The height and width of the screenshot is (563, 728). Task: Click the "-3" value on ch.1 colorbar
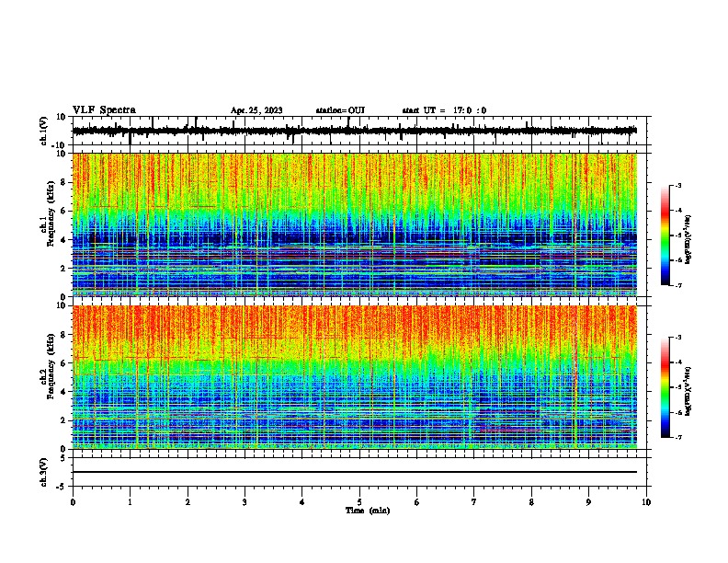(677, 185)
